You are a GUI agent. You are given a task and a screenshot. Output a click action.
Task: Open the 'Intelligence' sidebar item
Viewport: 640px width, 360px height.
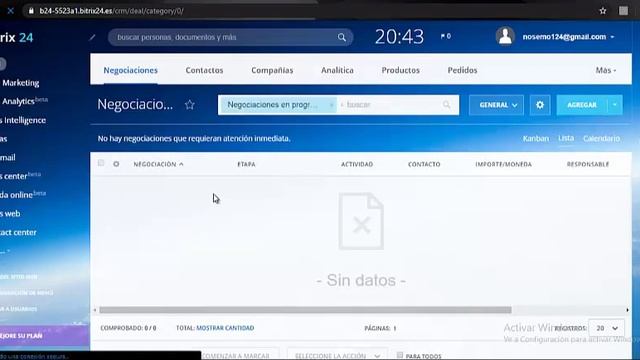pyautogui.click(x=23, y=120)
